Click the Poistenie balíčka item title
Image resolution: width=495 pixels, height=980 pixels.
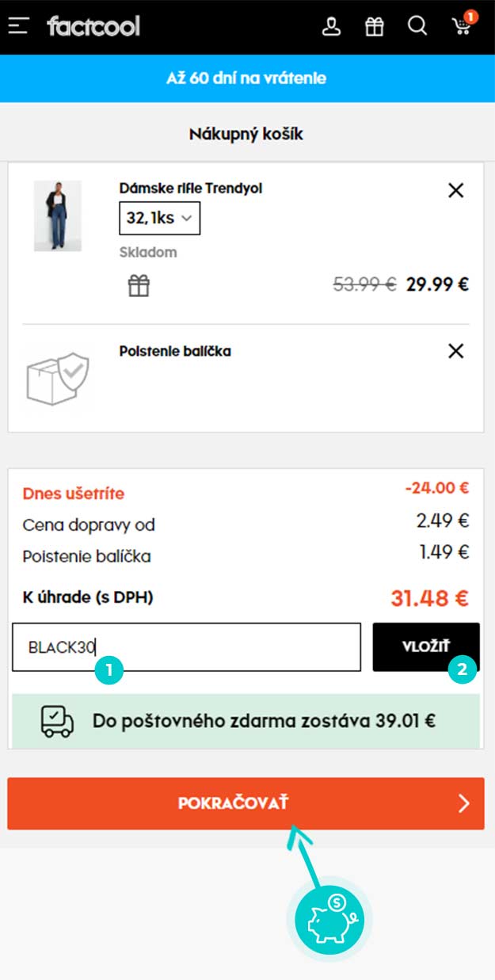tap(174, 351)
